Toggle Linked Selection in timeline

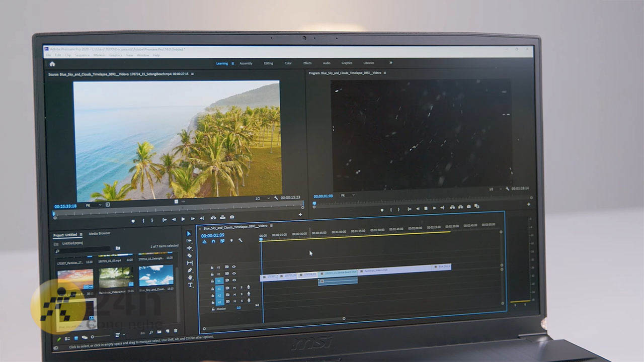coord(222,241)
